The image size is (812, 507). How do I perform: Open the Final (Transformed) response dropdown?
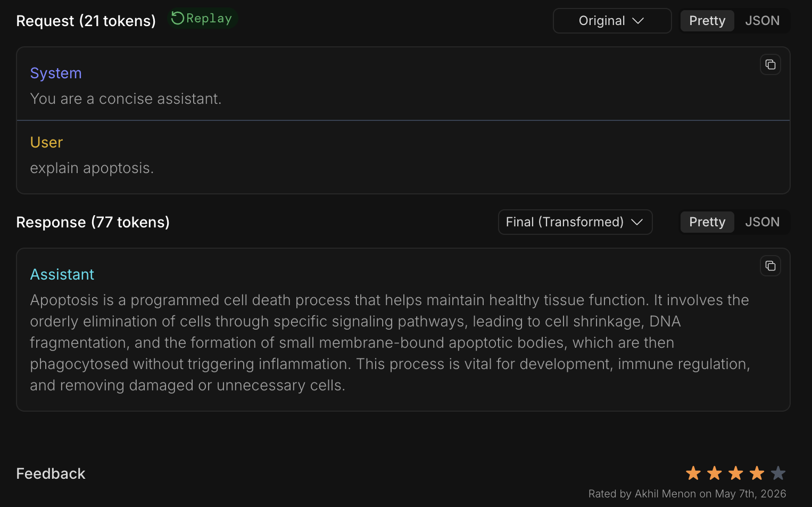point(575,222)
